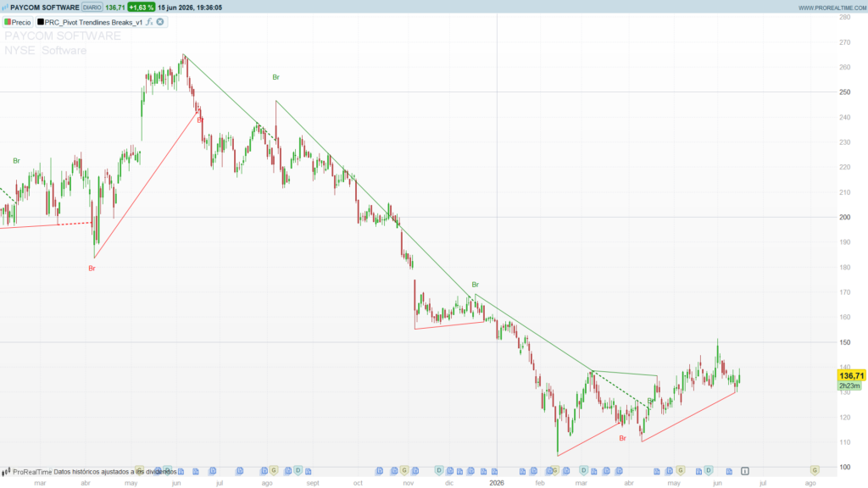Open the D dividend marker in August 2025
This screenshot has width=868, height=488.
pos(298,470)
